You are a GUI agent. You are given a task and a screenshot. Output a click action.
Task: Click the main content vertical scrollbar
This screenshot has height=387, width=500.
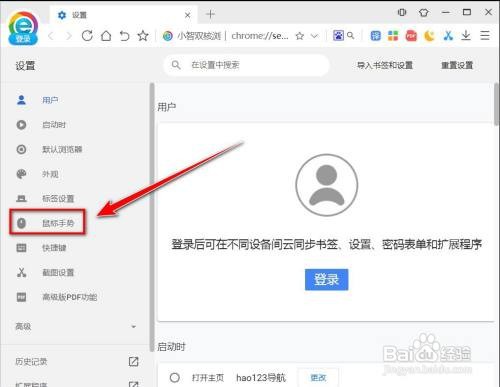click(x=497, y=103)
